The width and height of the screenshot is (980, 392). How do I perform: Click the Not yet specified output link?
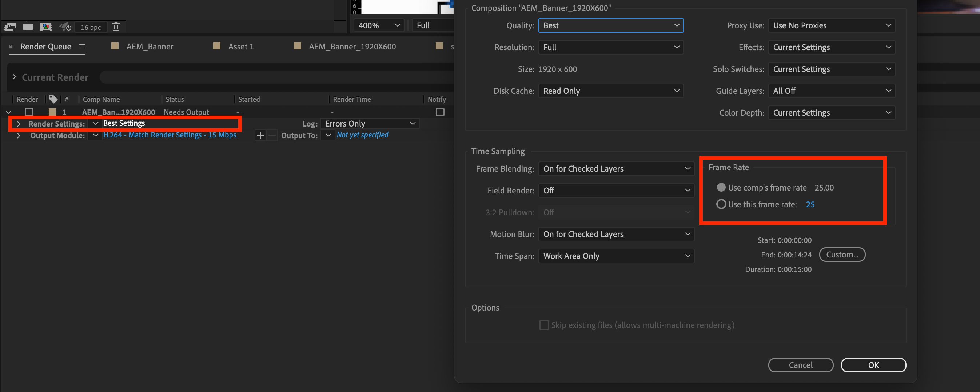[x=362, y=135]
